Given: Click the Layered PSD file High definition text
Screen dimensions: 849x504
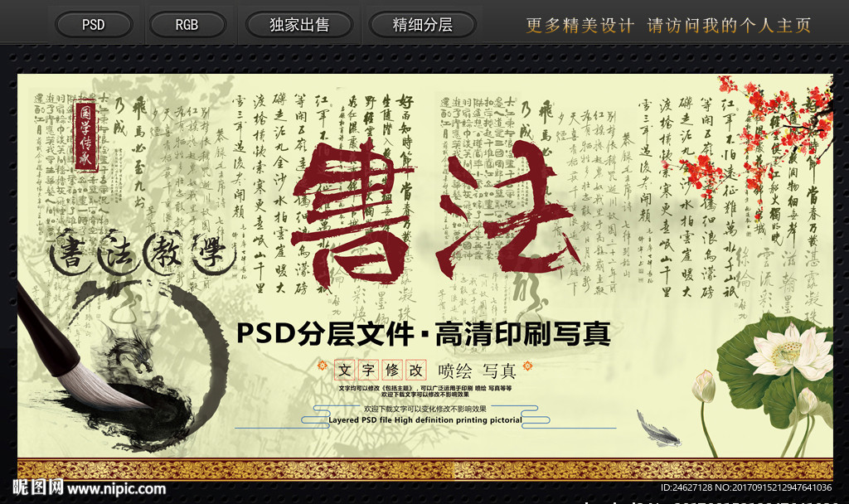Looking at the screenshot, I should click(425, 420).
